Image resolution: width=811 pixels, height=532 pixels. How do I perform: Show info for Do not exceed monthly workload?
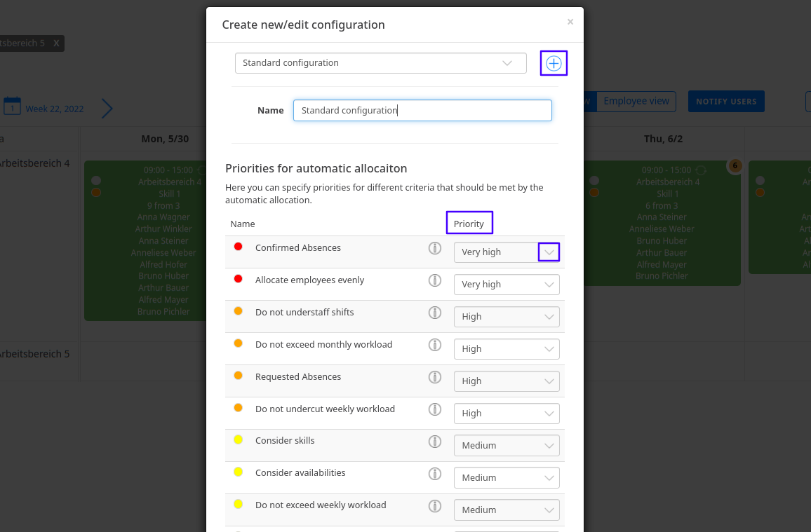(x=435, y=345)
